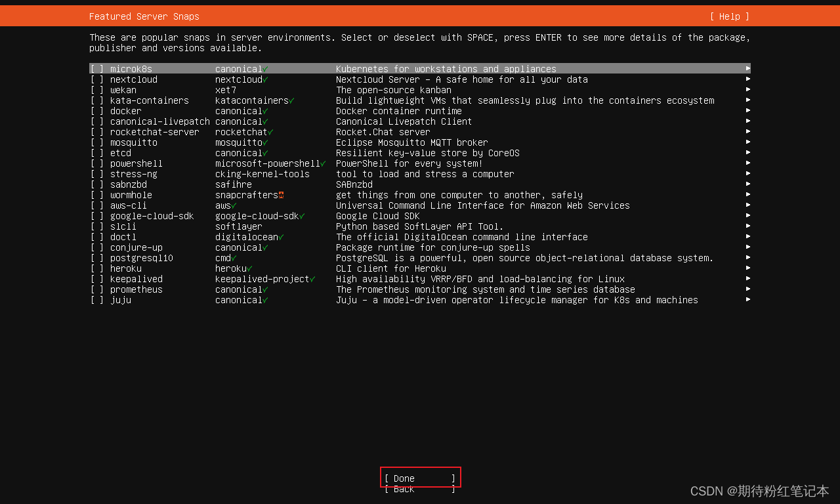This screenshot has height=504, width=840.
Task: Click verified checkmark next to cmd publisher
Action: tap(234, 258)
